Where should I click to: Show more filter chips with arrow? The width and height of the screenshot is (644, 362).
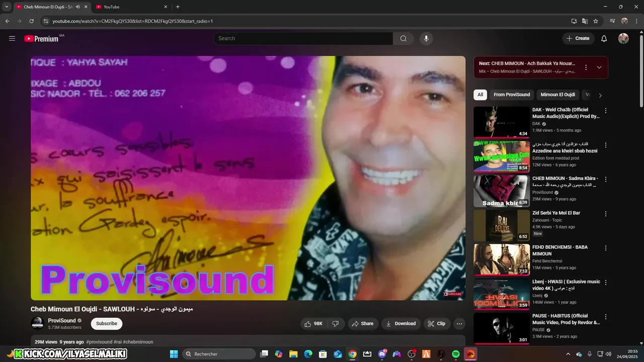coord(600,95)
